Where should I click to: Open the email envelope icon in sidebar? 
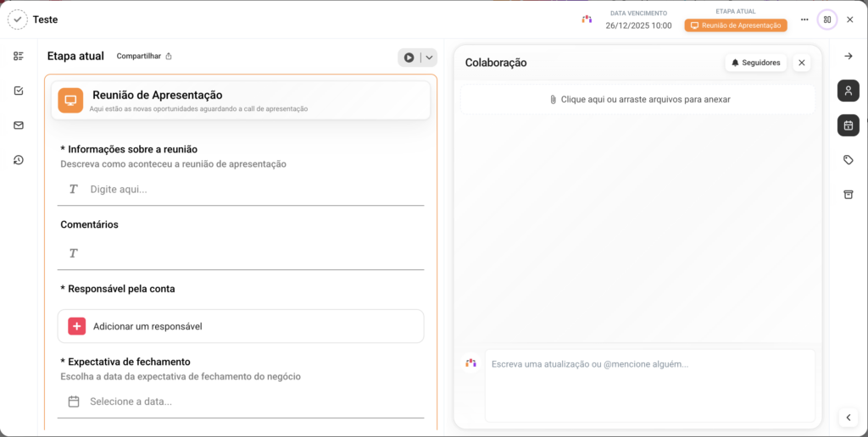(x=19, y=125)
